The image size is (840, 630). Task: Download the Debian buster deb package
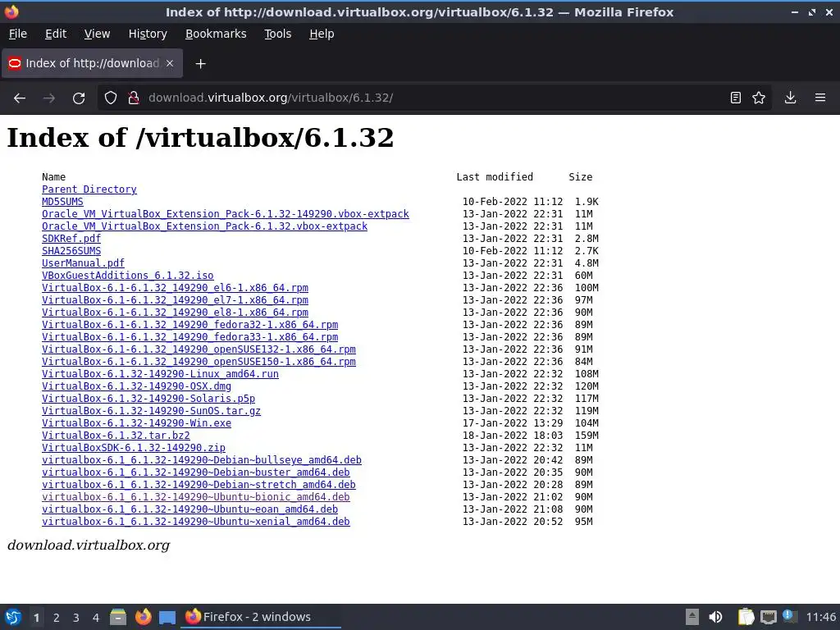coord(195,472)
